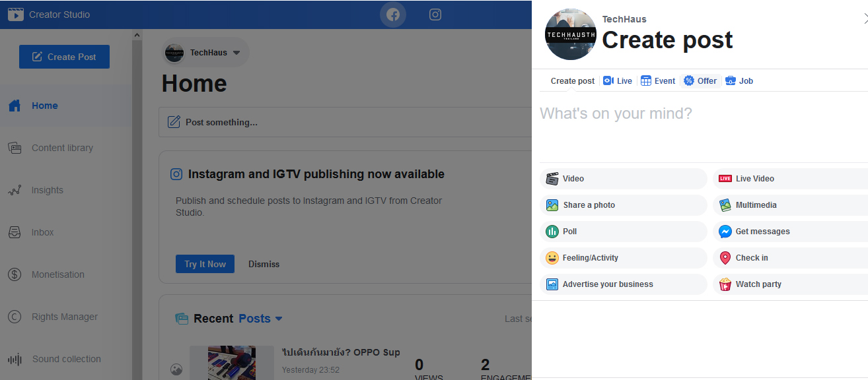Choose the Poll option
This screenshot has width=868, height=380.
(x=623, y=232)
